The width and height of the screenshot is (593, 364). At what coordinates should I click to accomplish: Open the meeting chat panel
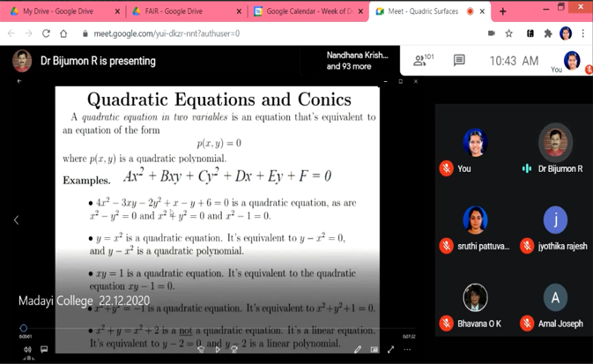click(459, 61)
